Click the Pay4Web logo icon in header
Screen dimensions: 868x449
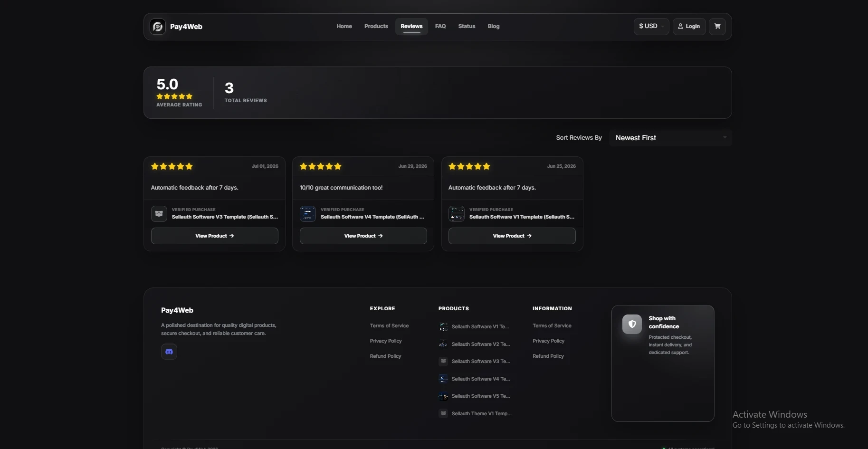point(158,27)
